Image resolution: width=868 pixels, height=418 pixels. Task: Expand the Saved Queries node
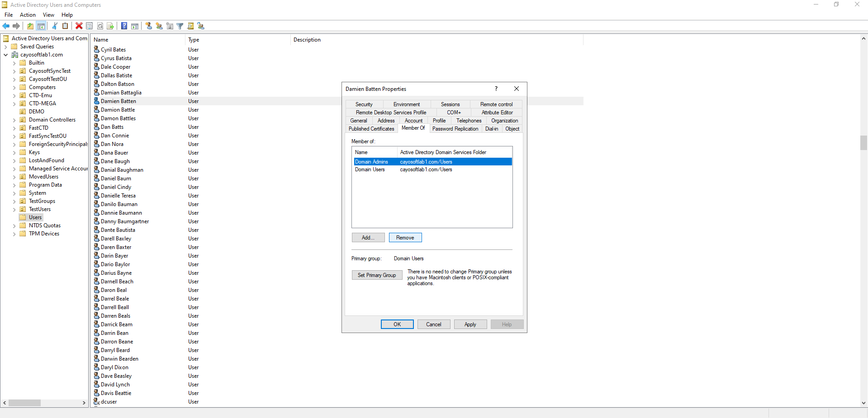(6, 47)
